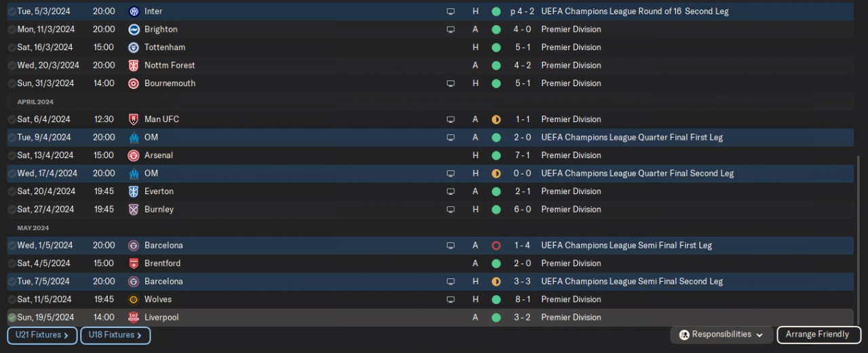Click the red loss indicator for Barcelona 1-4
The height and width of the screenshot is (353, 868).
(496, 246)
